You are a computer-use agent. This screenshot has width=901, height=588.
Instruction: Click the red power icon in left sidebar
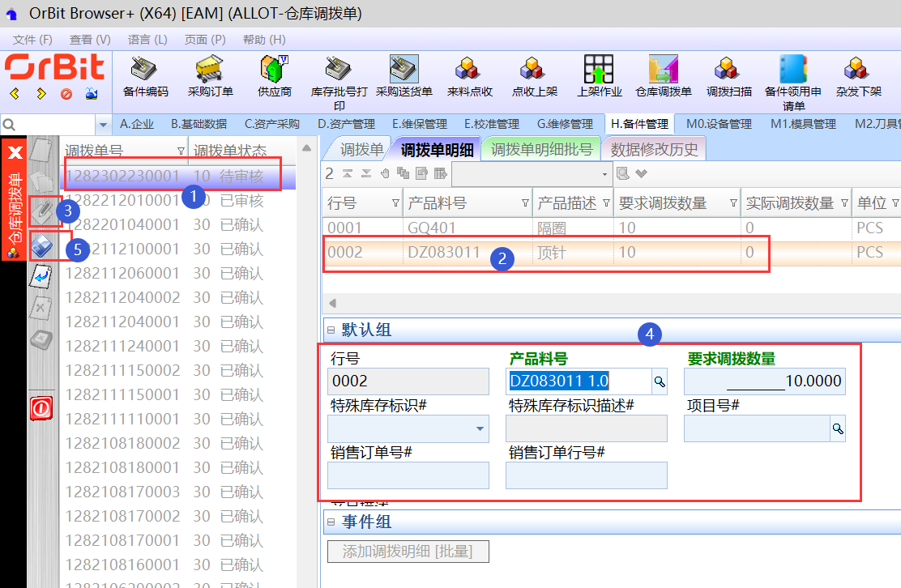41,408
